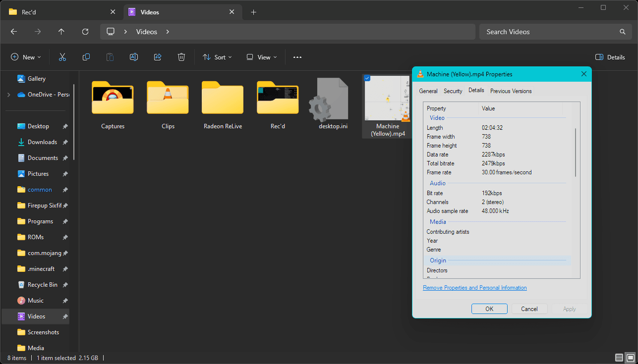This screenshot has height=364, width=638.
Task: Open the View dropdown menu
Action: pos(262,57)
